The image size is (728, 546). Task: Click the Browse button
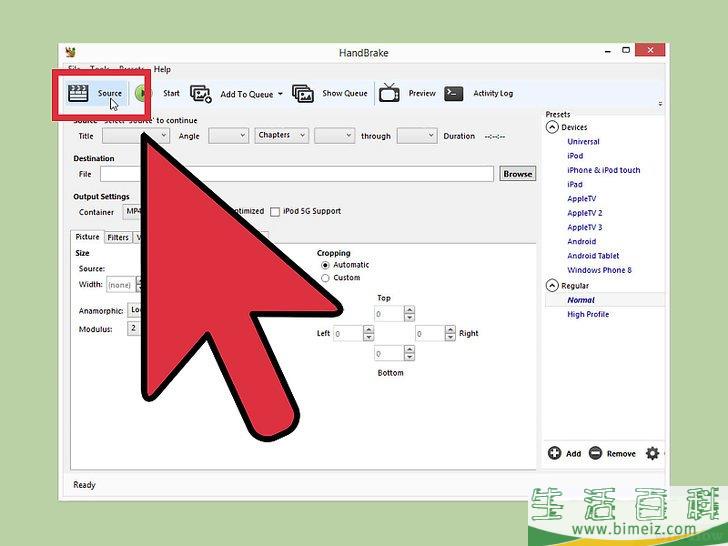tap(517, 174)
